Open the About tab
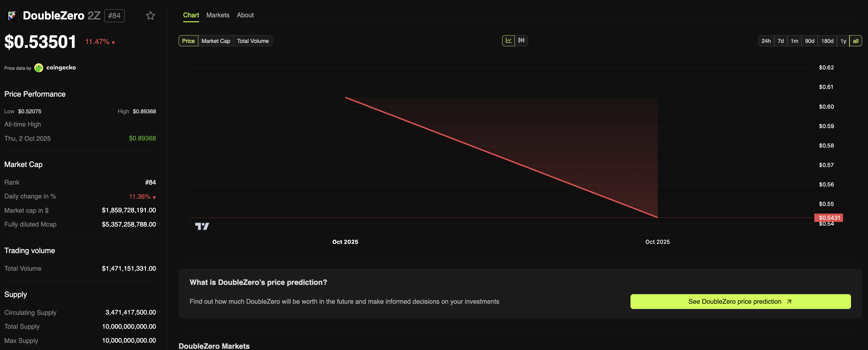868x350 pixels. pos(245,15)
